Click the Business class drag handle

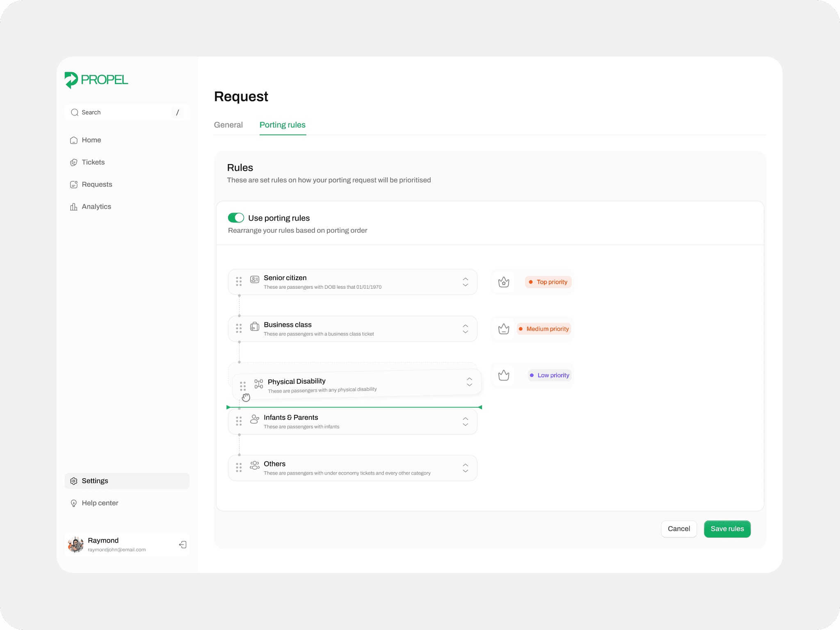(239, 329)
